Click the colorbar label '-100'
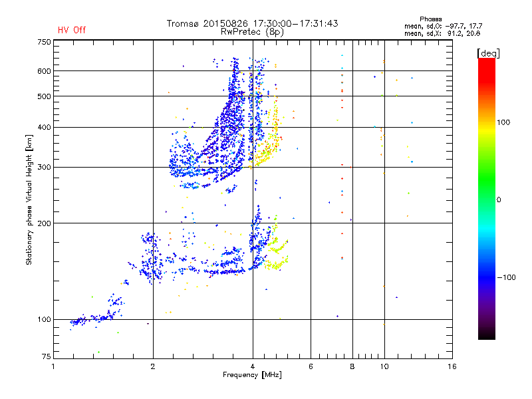532x399 pixels. pyautogui.click(x=506, y=277)
